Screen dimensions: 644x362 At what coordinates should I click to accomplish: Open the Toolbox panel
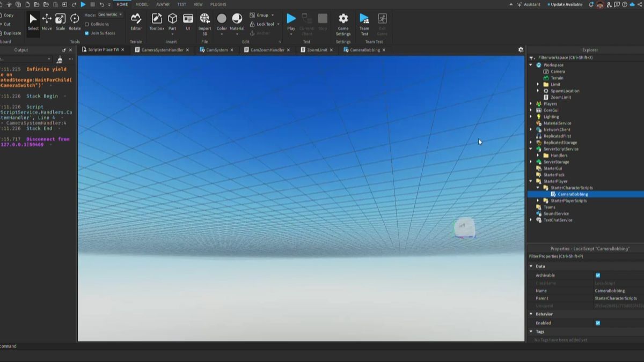(157, 22)
